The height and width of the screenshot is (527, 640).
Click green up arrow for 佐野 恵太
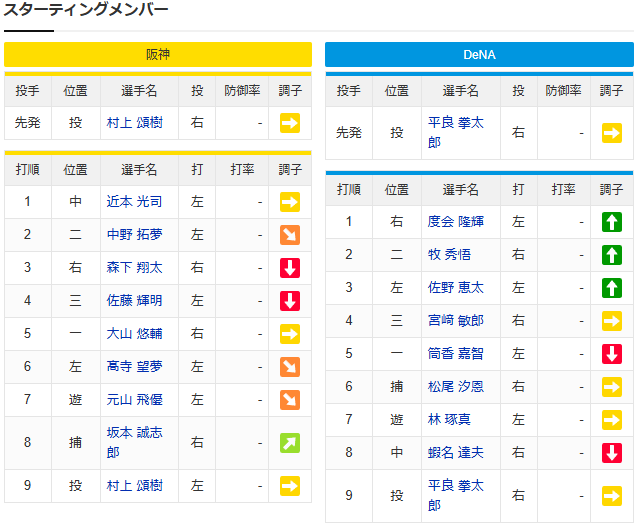pos(612,288)
